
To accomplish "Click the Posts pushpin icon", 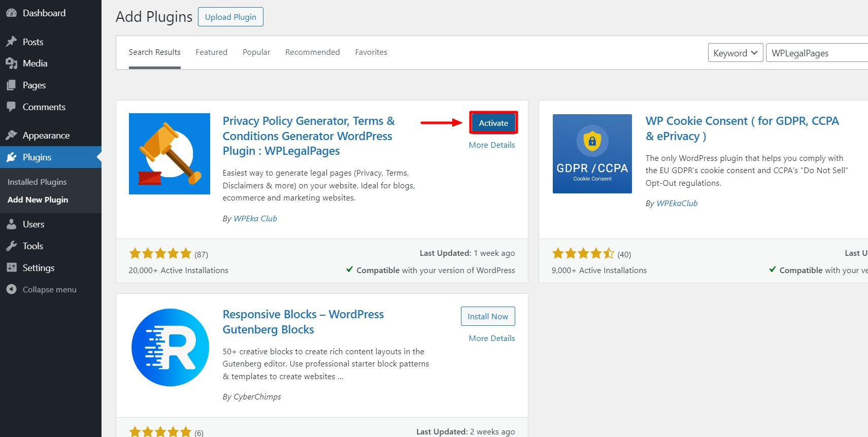I will (x=11, y=42).
